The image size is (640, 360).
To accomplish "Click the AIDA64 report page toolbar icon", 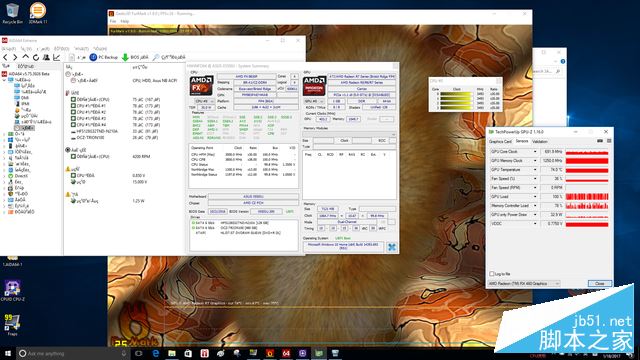I will point(72,58).
